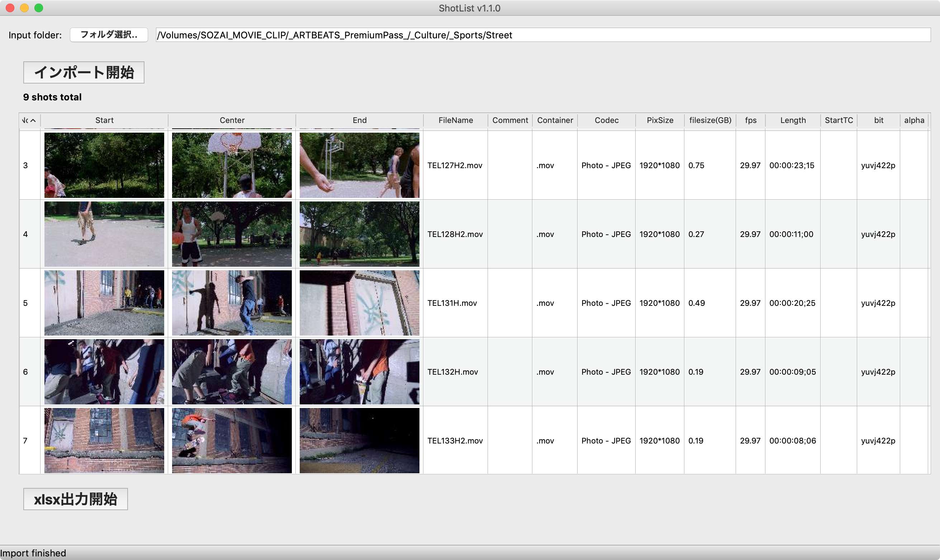The image size is (940, 560).
Task: Click the filesize(GB) column header
Action: click(x=710, y=120)
